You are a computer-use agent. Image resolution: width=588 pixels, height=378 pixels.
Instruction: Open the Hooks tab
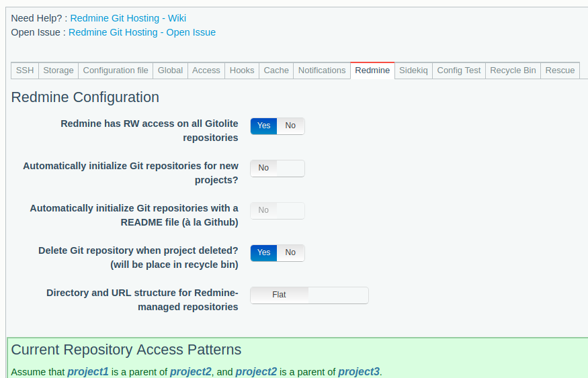[x=242, y=70]
